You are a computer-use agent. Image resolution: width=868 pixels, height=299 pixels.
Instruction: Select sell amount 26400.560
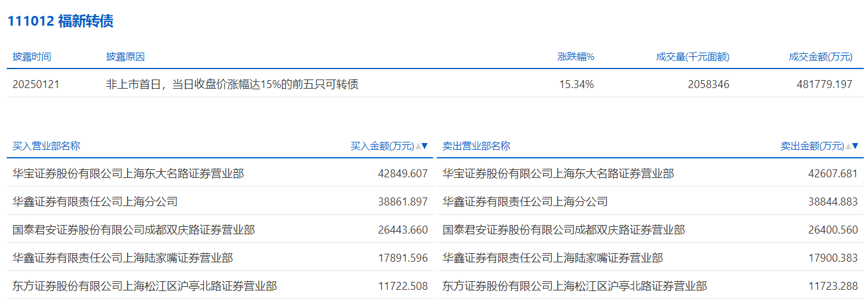click(x=833, y=230)
